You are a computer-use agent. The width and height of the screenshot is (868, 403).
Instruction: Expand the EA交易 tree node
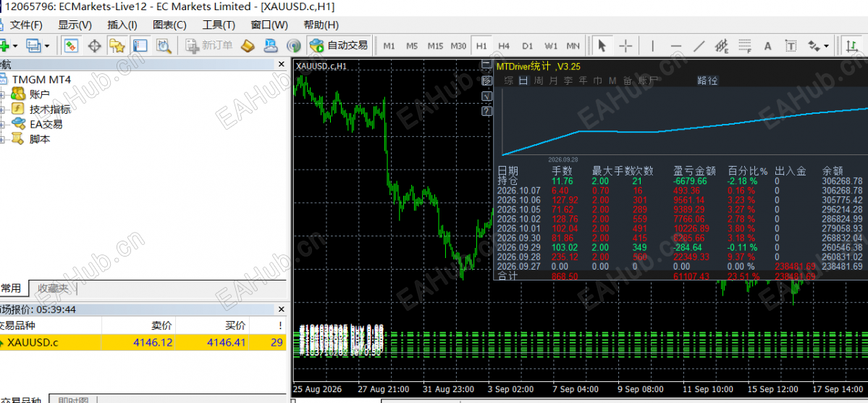[1, 125]
